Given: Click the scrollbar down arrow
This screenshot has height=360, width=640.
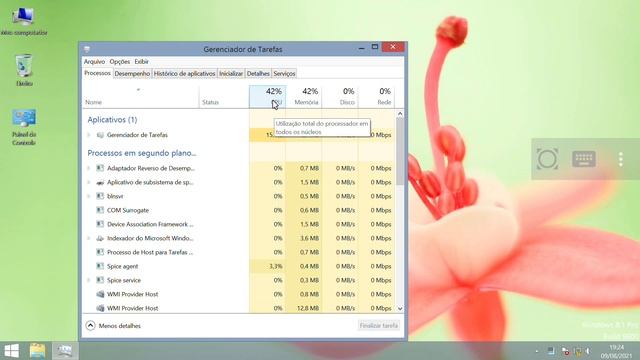Looking at the screenshot, I should pos(400,309).
